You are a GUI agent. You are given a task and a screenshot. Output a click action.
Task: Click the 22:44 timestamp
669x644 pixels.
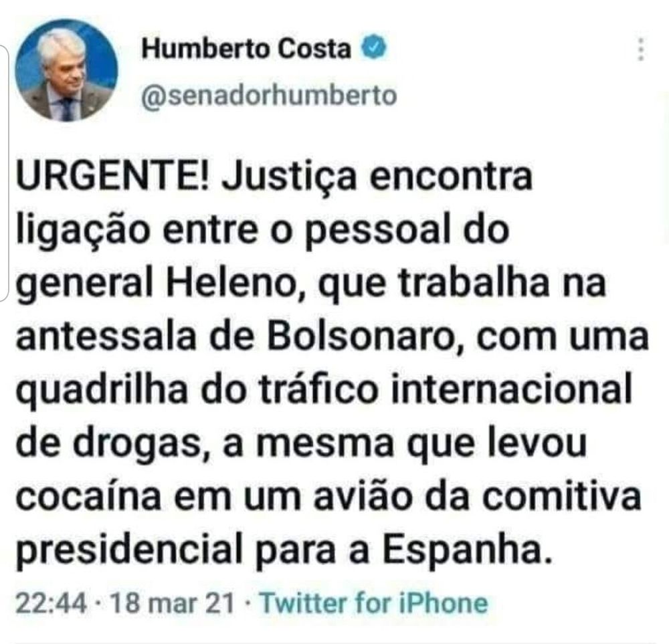tap(51, 603)
